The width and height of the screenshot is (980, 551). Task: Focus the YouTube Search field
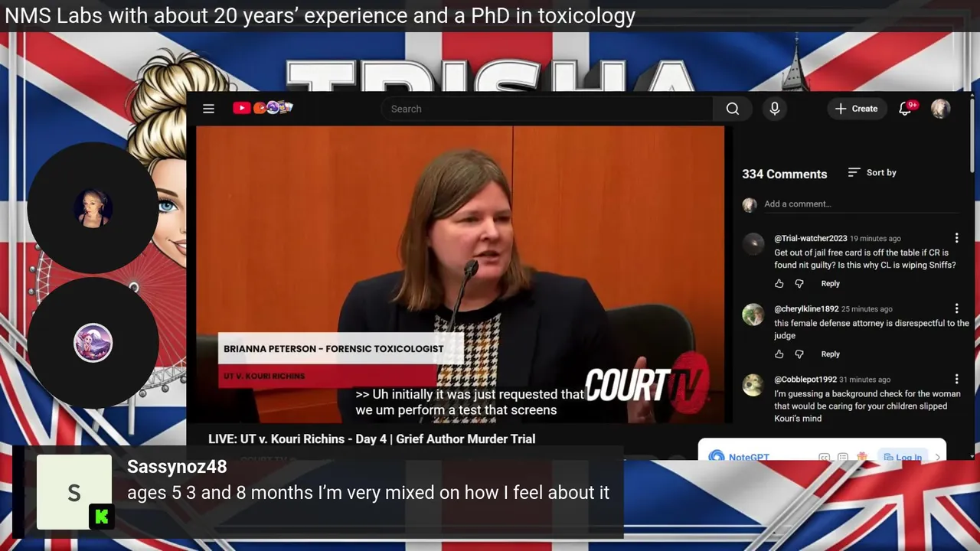(x=547, y=109)
